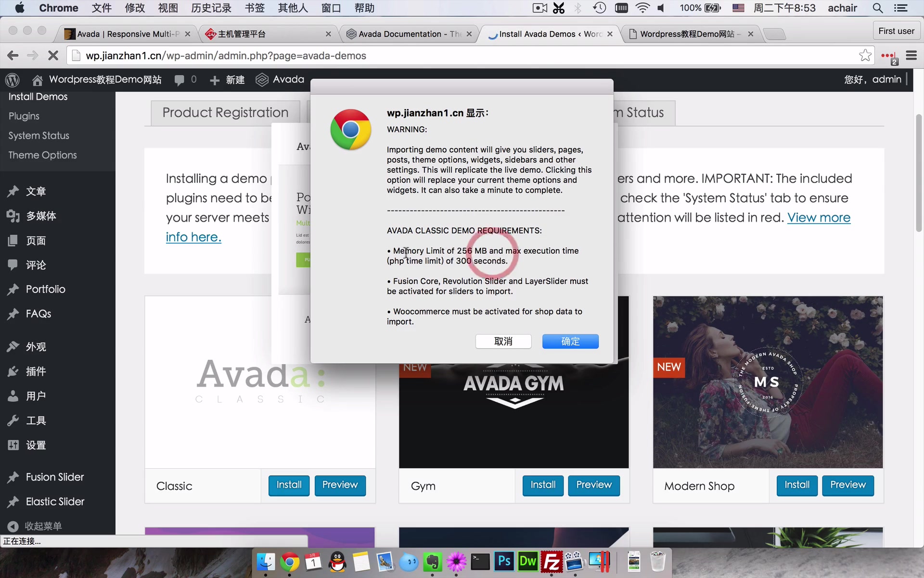Open the Chrome application menu
This screenshot has height=578, width=924.
[x=59, y=8]
